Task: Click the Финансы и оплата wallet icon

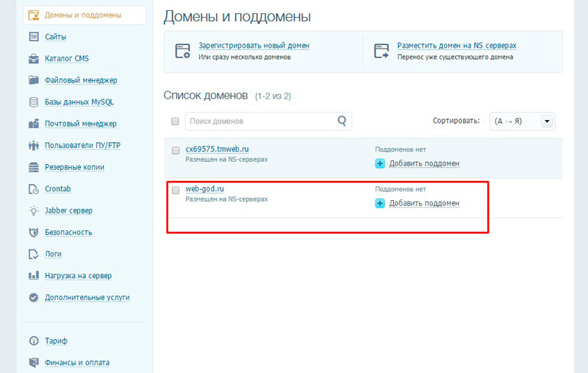Action: (34, 363)
